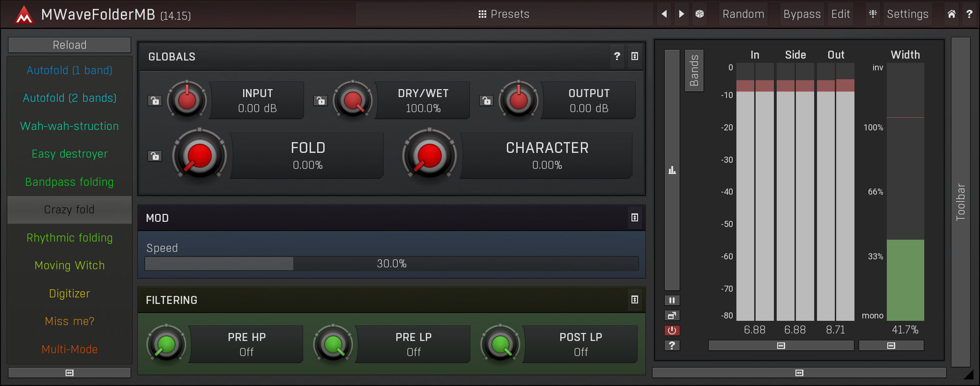Adjust the Speed slider in MOD
Screen dimensions: 980x386
pyautogui.click(x=391, y=264)
